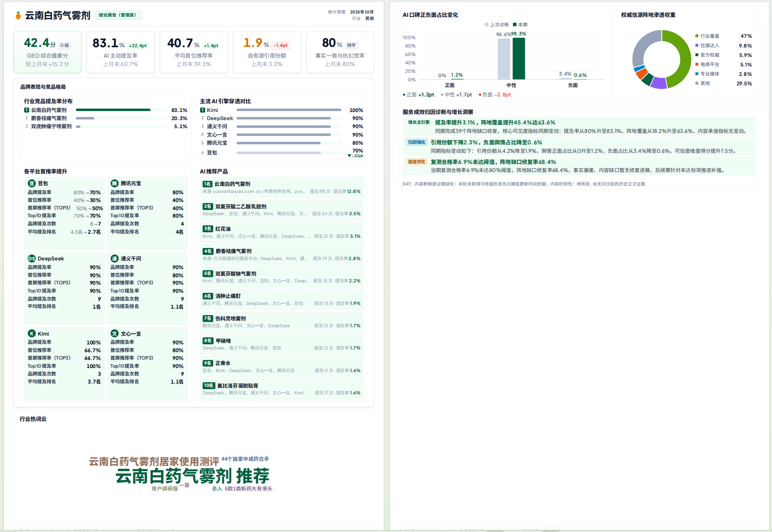Click the 通义千问 platform icon
The width and height of the screenshot is (772, 532).
point(114,258)
